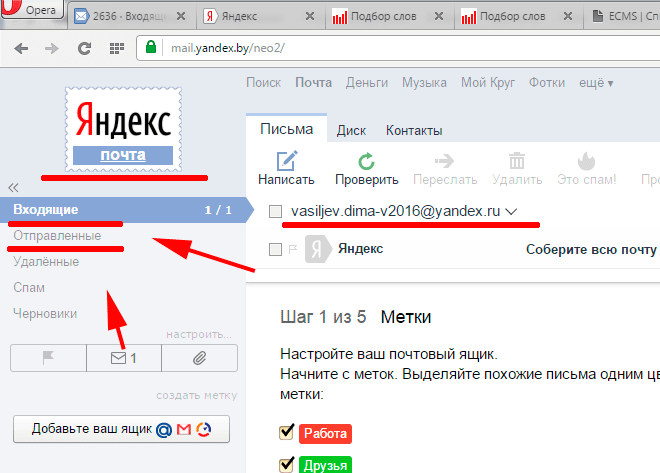Switch to the first Подбор слов browser tab
Image resolution: width=660 pixels, height=473 pixels.
click(x=388, y=16)
